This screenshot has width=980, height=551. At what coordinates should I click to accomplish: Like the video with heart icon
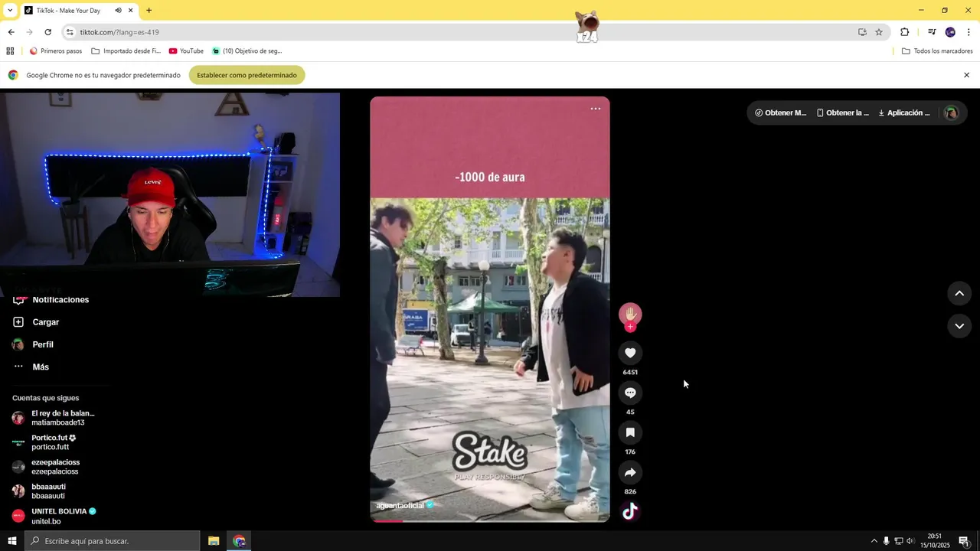coord(630,353)
